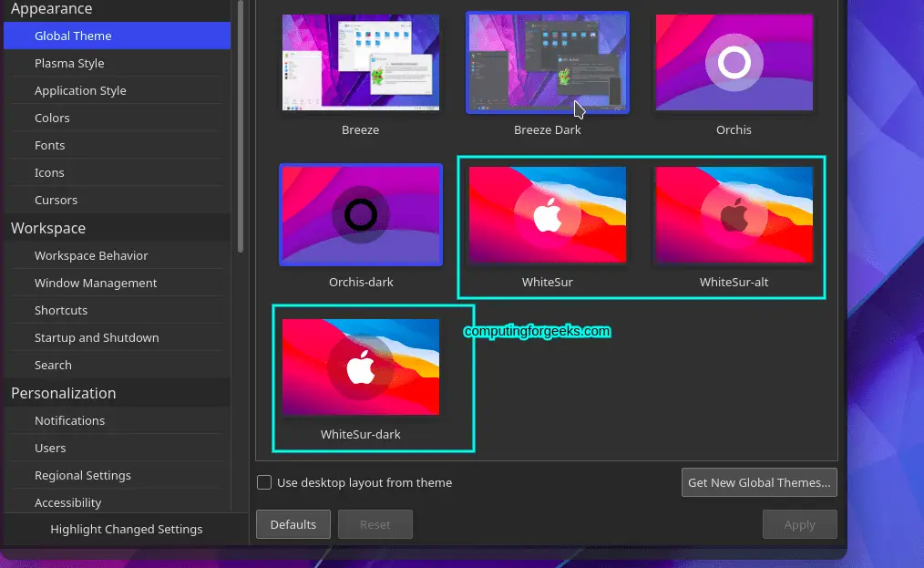Image resolution: width=924 pixels, height=568 pixels.
Task: Open the Search settings page
Action: click(117, 365)
